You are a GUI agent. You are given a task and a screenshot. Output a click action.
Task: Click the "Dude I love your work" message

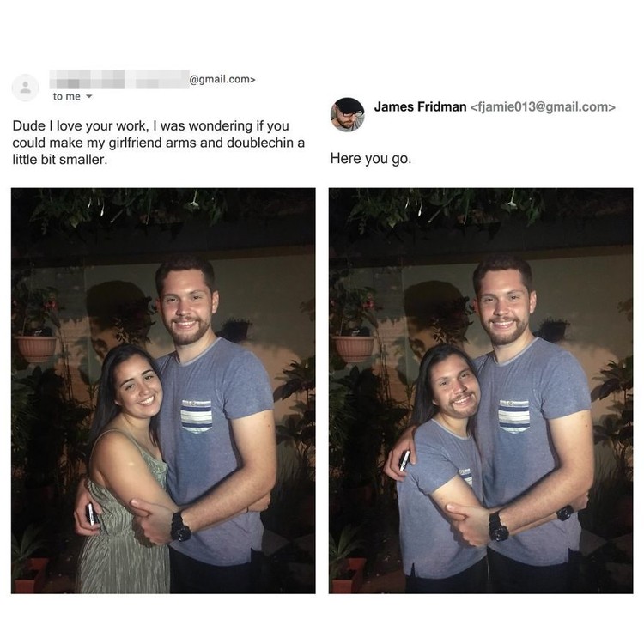point(159,143)
